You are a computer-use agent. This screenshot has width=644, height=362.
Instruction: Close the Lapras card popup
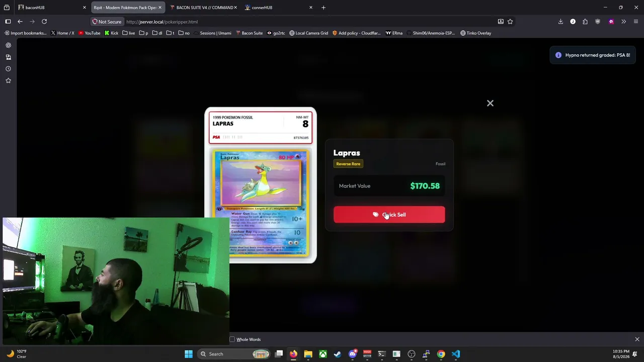click(x=490, y=103)
